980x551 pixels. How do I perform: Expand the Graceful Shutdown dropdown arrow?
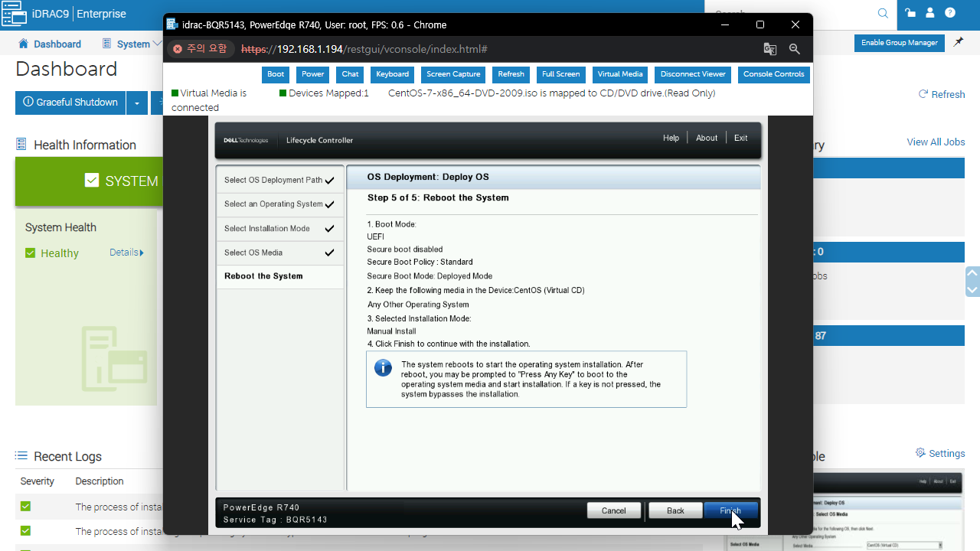[x=137, y=103]
